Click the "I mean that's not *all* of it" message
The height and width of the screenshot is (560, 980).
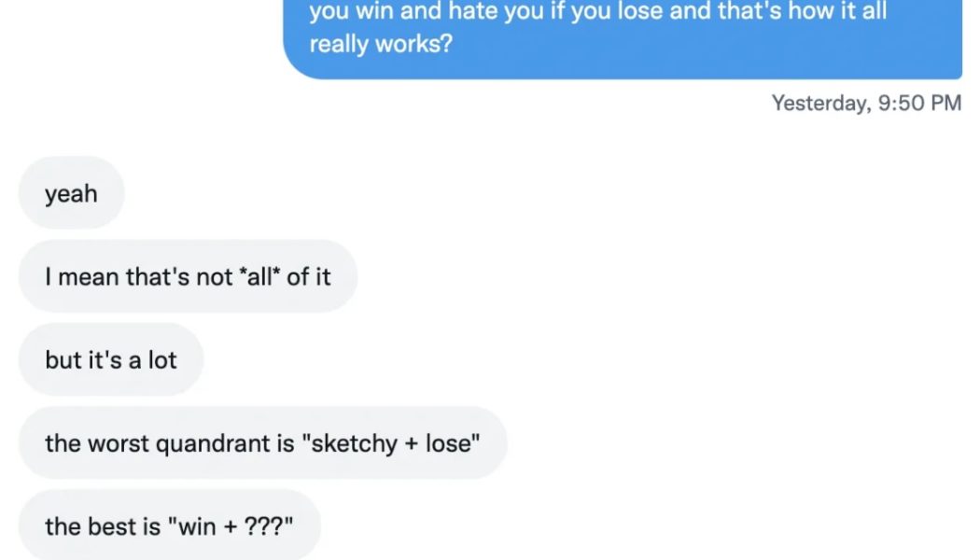[x=188, y=276]
